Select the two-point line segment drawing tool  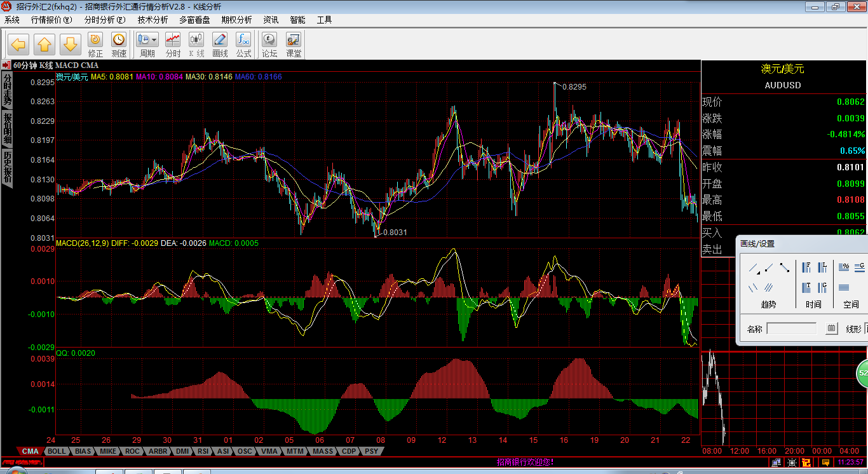coord(785,268)
